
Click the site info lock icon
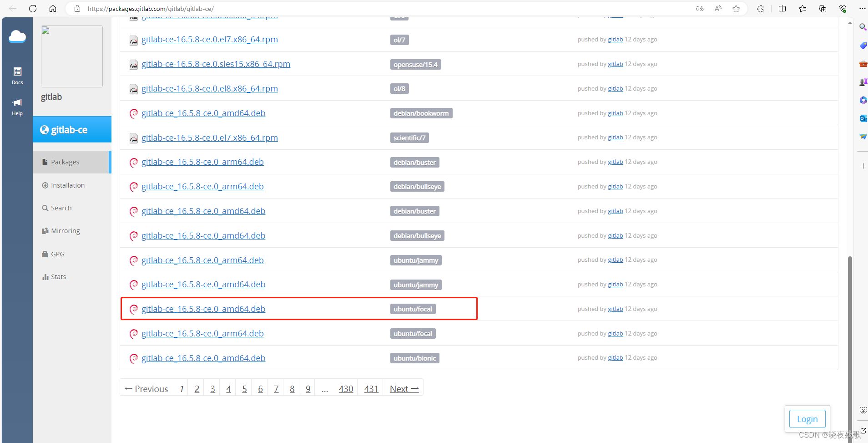(x=77, y=9)
